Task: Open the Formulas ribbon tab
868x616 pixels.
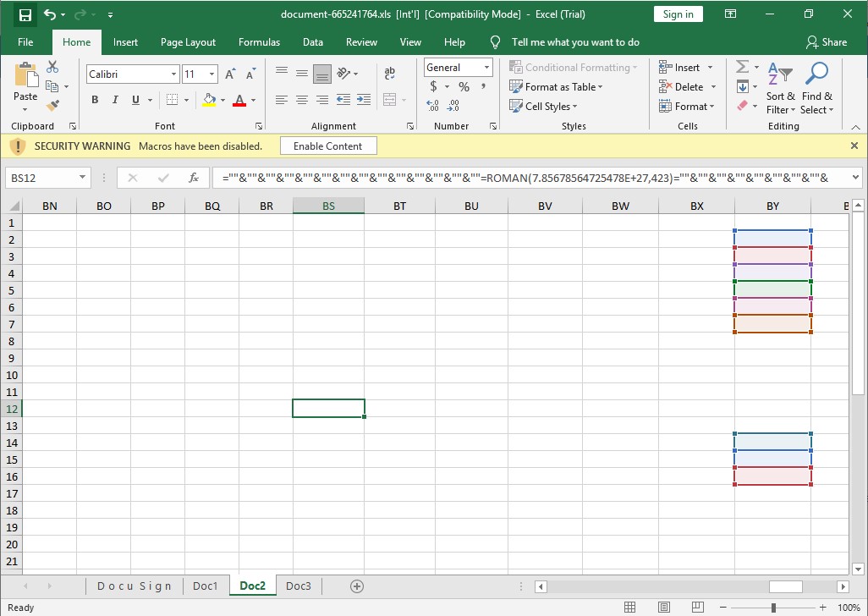Action: [x=259, y=42]
